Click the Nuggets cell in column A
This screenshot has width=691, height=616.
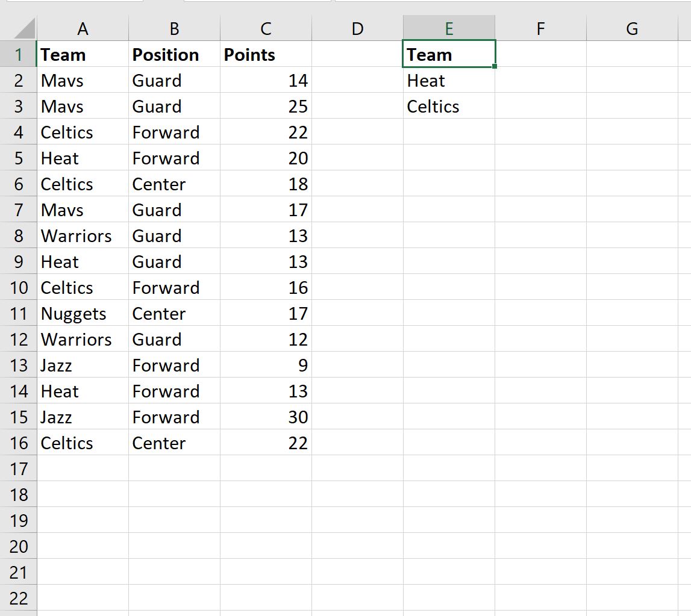point(83,314)
